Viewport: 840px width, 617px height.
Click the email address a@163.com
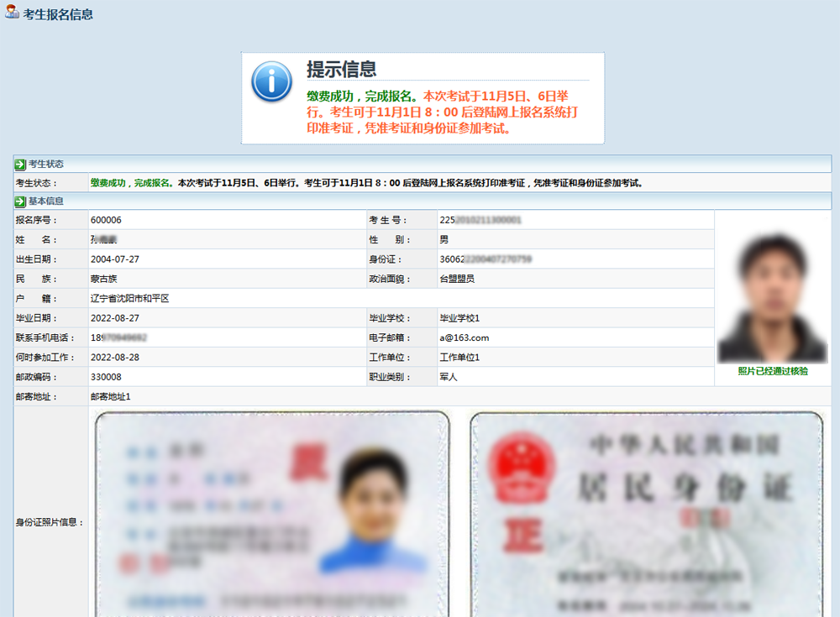tap(465, 338)
